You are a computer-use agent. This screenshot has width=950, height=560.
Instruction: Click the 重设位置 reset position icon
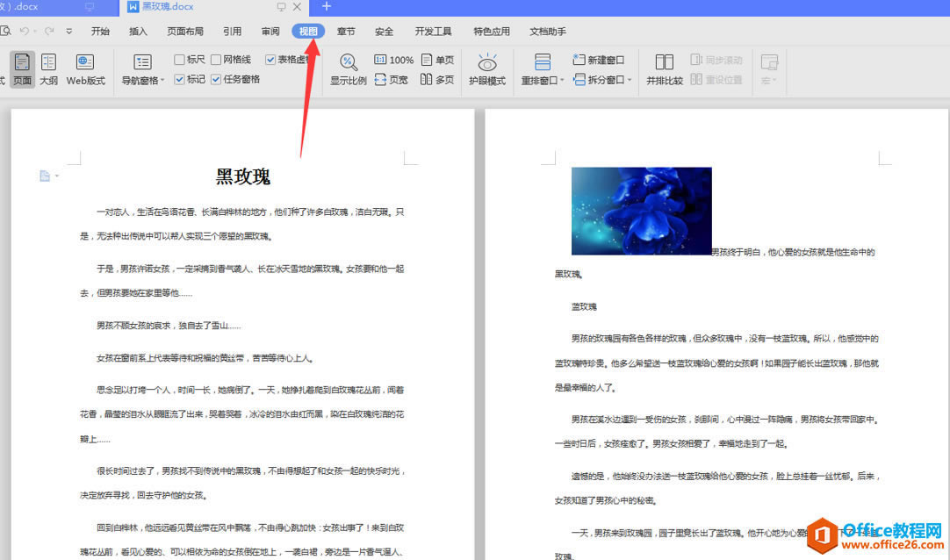click(x=696, y=79)
